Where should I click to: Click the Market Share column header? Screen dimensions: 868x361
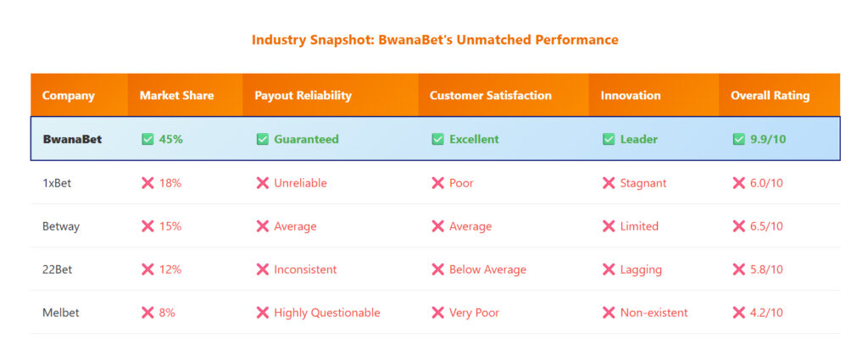[176, 95]
